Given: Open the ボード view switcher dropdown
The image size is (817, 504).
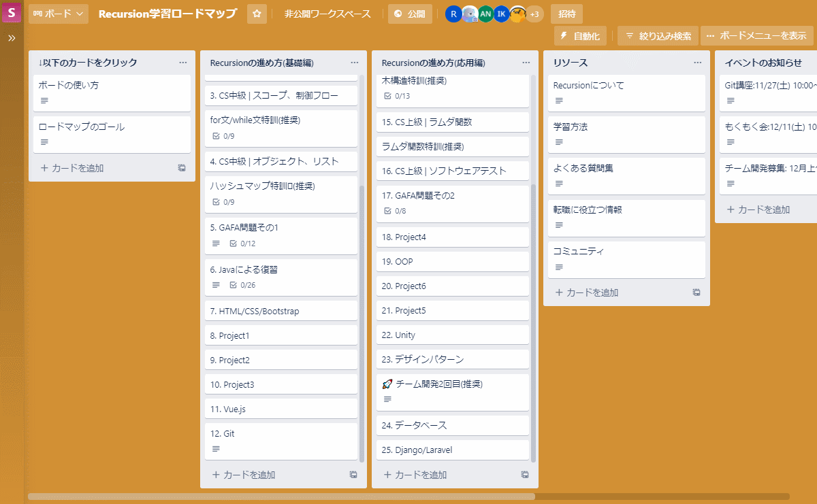Looking at the screenshot, I should point(59,14).
